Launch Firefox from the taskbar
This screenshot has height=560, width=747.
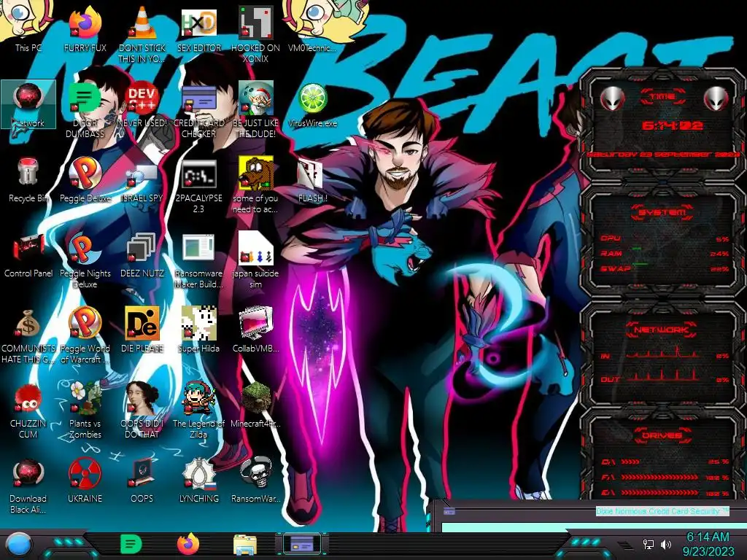pos(188,544)
